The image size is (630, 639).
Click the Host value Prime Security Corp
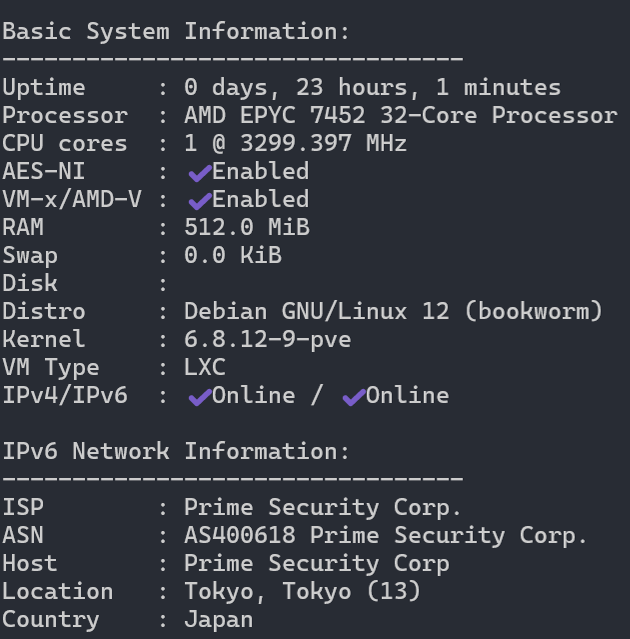pyautogui.click(x=316, y=563)
